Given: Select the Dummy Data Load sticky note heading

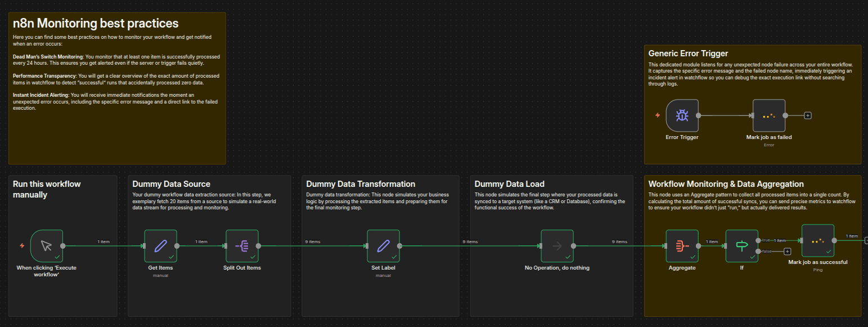Looking at the screenshot, I should coord(509,184).
